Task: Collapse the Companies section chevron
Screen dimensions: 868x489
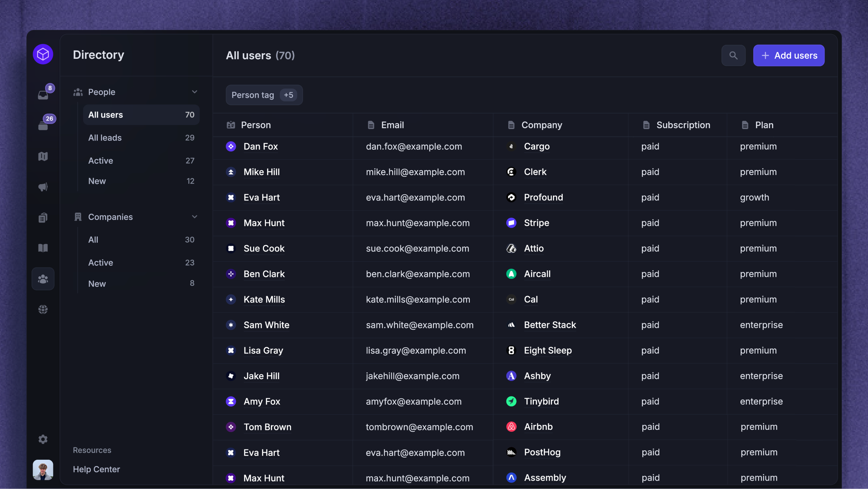Action: click(194, 217)
